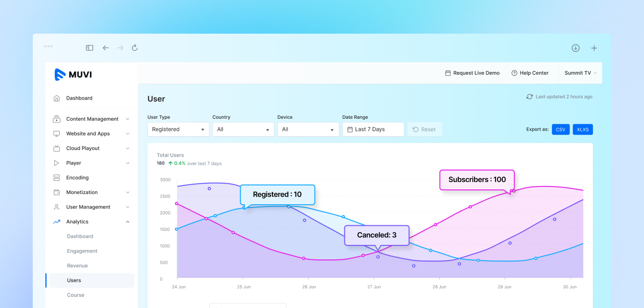Open the Registered user type dropdown
The image size is (644, 308).
178,129
